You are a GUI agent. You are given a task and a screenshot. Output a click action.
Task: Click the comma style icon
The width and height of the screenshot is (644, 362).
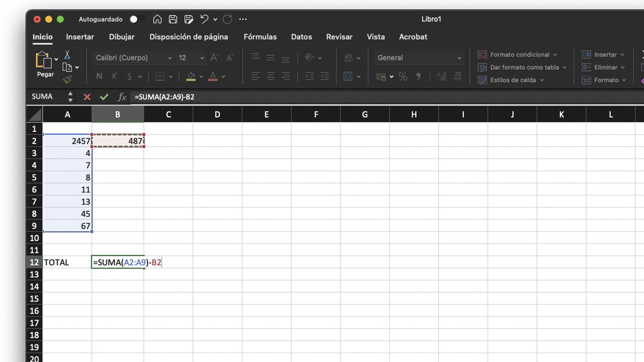click(418, 77)
